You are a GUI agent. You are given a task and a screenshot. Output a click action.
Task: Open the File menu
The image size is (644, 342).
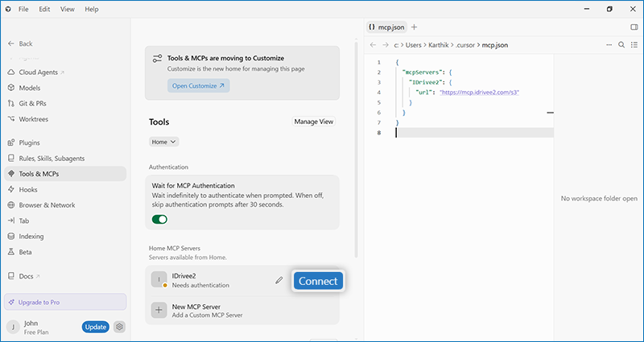click(x=23, y=9)
